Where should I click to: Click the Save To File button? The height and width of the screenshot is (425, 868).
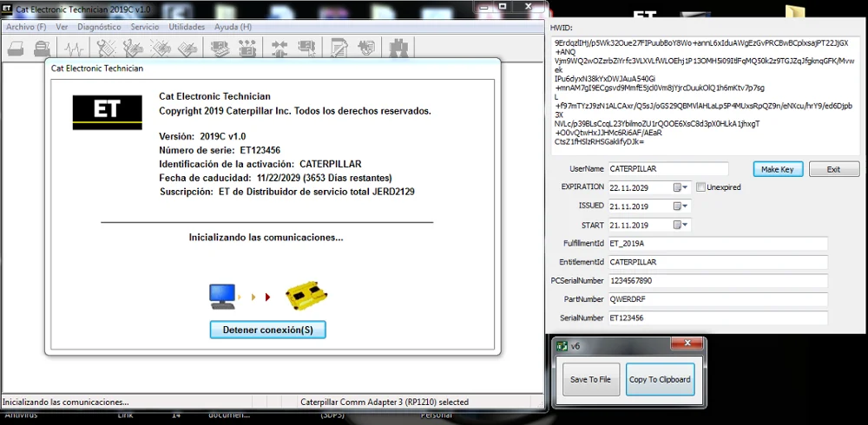pos(590,380)
